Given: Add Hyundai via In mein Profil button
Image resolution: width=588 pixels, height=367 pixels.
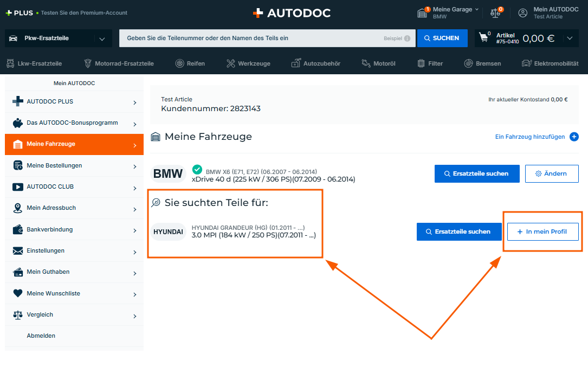Looking at the screenshot, I should [542, 231].
